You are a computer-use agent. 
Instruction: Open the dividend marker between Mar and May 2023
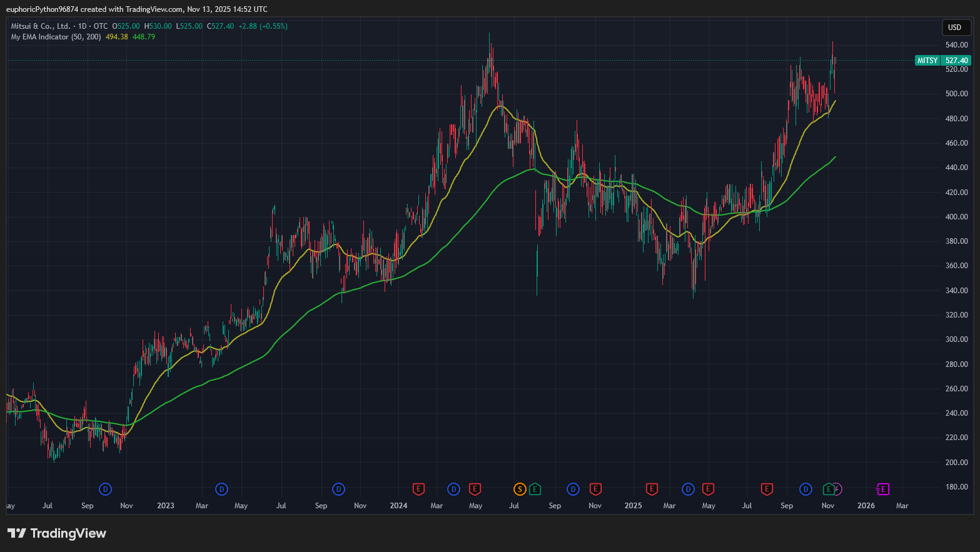pyautogui.click(x=221, y=489)
